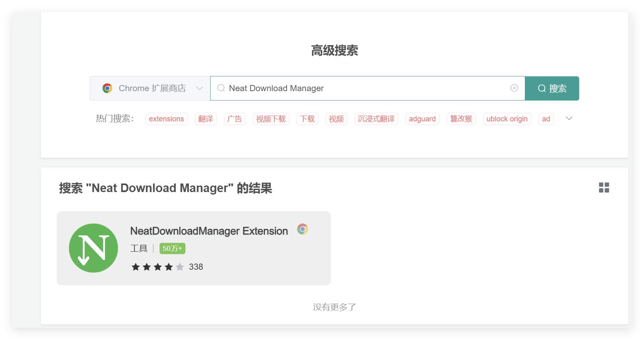Screen dimensions: 644x340
Task: Click the 热门搜索 label
Action: (115, 119)
